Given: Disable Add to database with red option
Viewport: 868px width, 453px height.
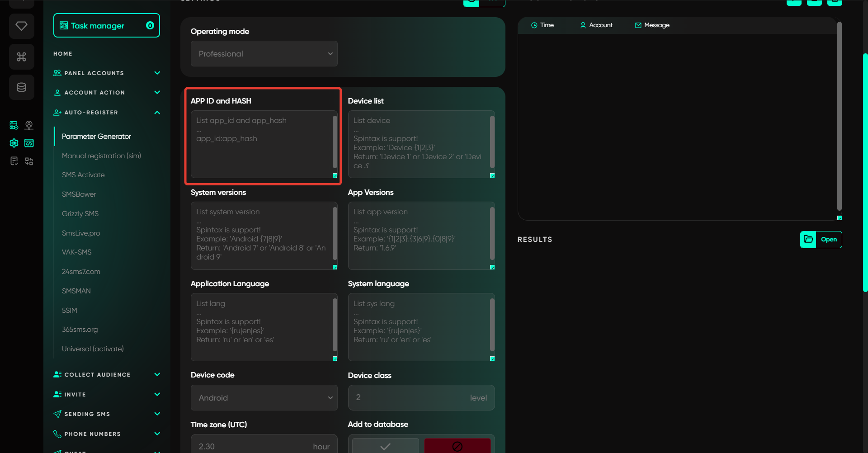Looking at the screenshot, I should pos(457,446).
